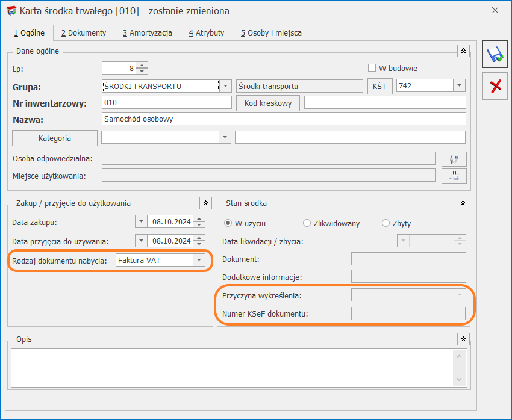The height and width of the screenshot is (420, 512).
Task: Switch to the 2 Dokumenty tab
Action: point(84,33)
